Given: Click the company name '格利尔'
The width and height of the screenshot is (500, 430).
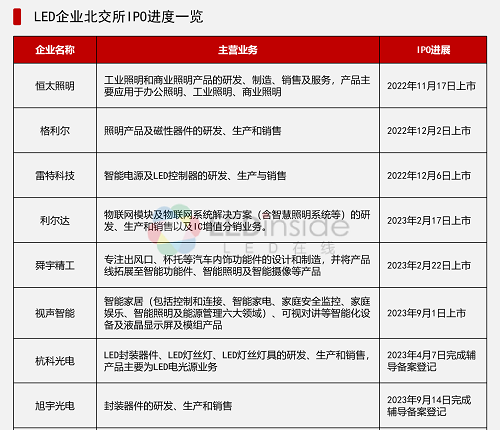Looking at the screenshot, I should 55,130.
